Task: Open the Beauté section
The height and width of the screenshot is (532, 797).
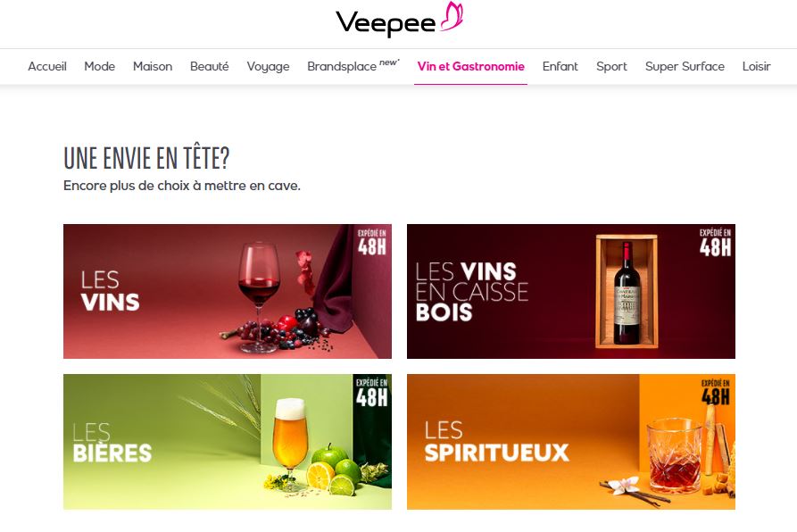Action: point(210,67)
